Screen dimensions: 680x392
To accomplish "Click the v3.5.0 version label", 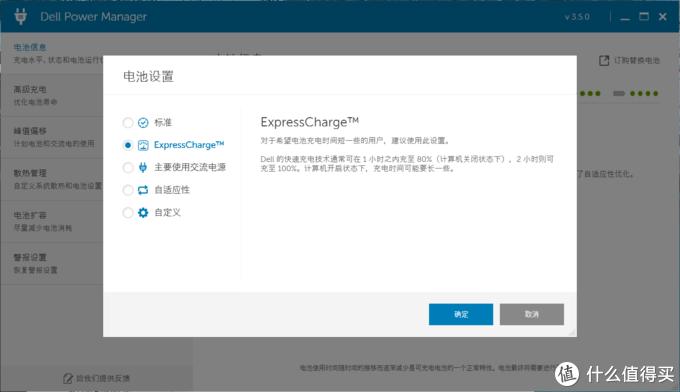I will (577, 17).
